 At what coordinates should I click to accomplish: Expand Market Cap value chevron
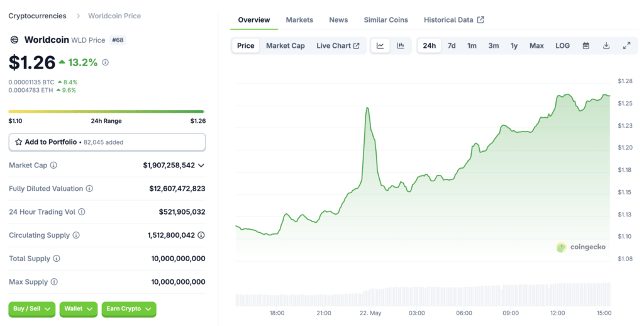[201, 166]
